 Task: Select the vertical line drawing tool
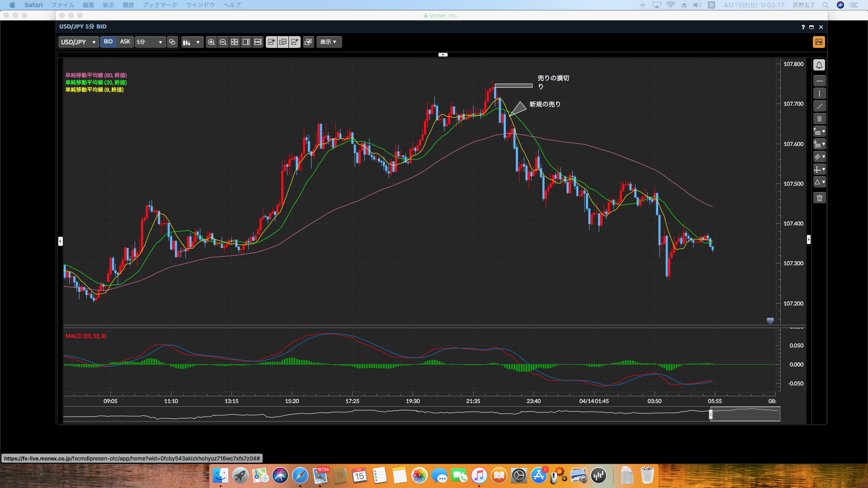pyautogui.click(x=819, y=94)
